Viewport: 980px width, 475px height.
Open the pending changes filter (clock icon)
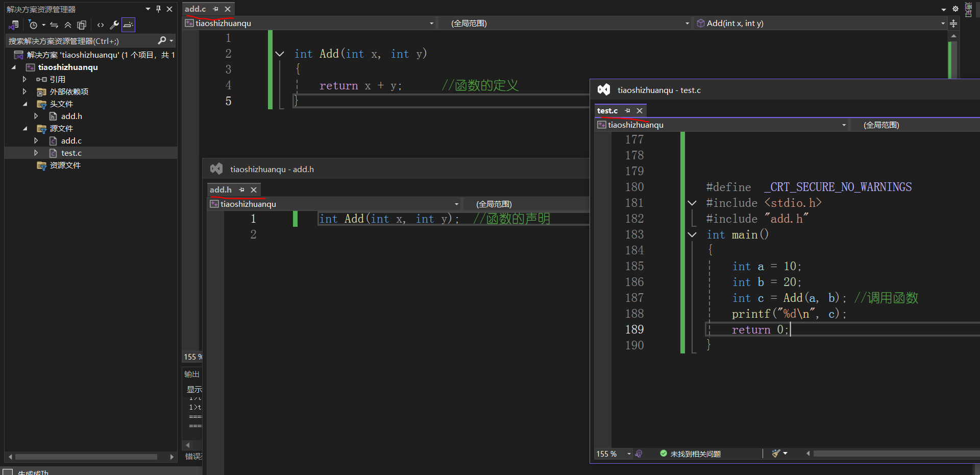33,25
